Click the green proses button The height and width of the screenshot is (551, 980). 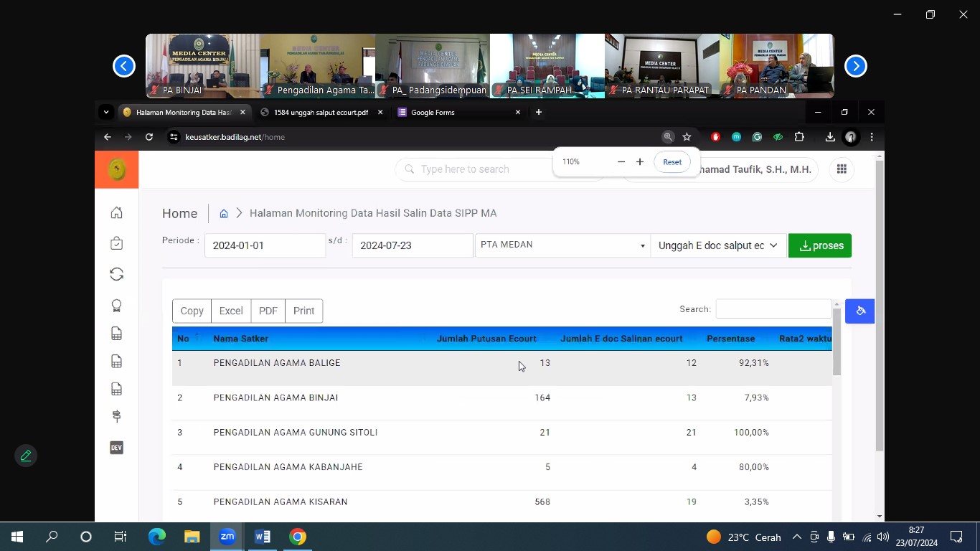click(819, 245)
